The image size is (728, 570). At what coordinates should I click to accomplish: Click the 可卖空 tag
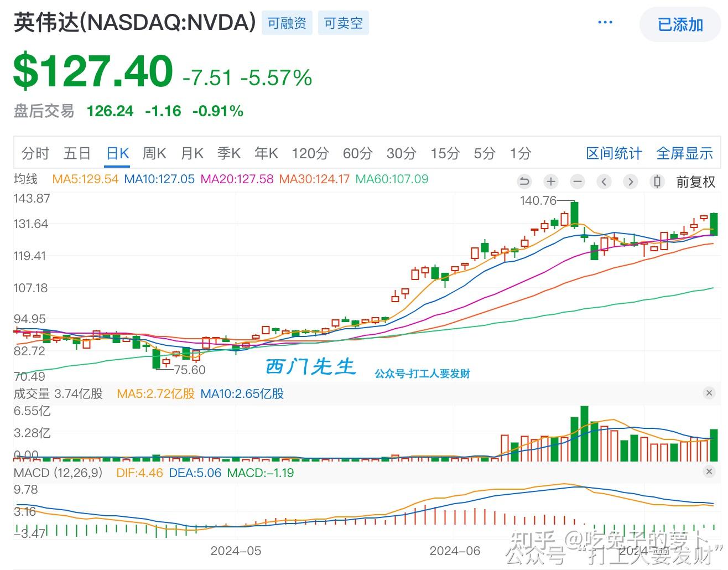[x=344, y=23]
